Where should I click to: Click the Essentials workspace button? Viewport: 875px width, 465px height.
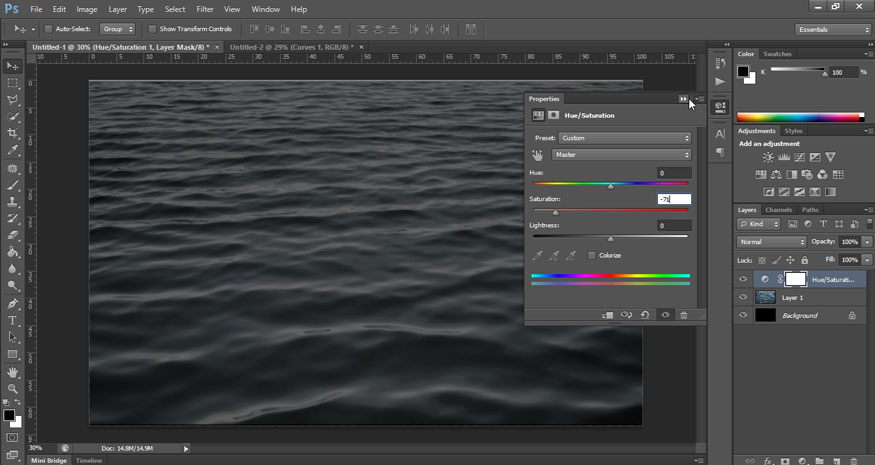pos(834,29)
